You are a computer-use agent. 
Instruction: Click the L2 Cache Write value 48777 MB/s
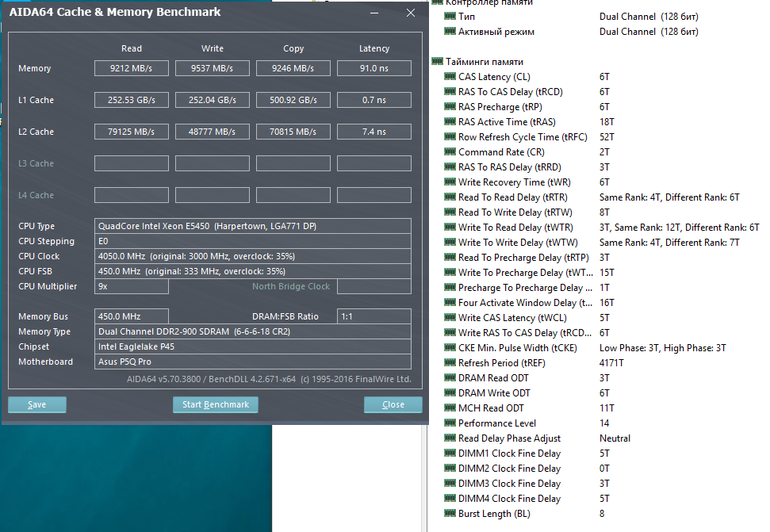click(213, 132)
